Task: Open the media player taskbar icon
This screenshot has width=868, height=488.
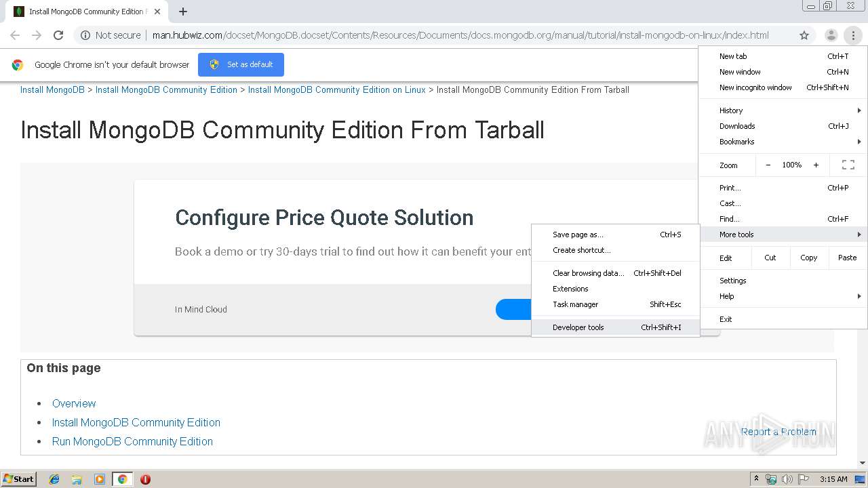Action: point(100,479)
